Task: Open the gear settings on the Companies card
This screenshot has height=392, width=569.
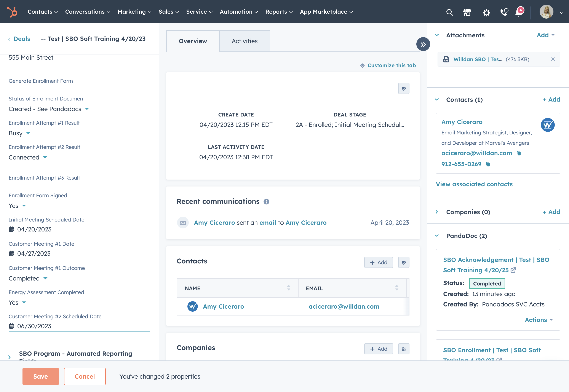Action: pyautogui.click(x=404, y=349)
